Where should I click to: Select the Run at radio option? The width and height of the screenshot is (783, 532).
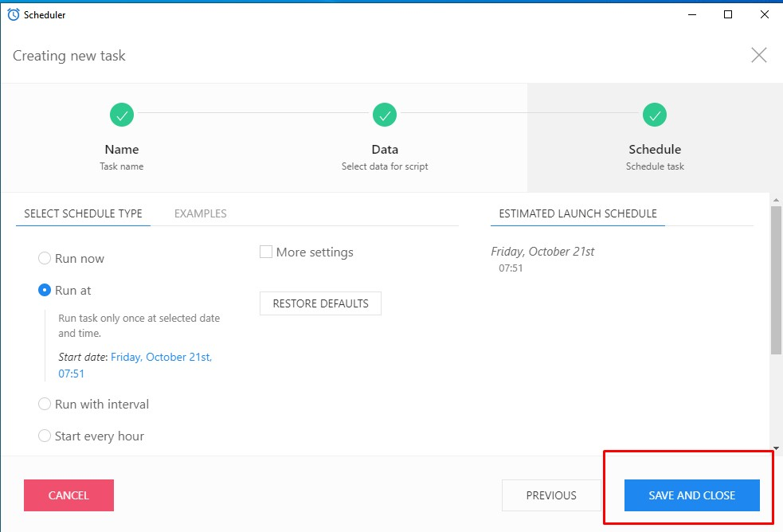pyautogui.click(x=45, y=290)
